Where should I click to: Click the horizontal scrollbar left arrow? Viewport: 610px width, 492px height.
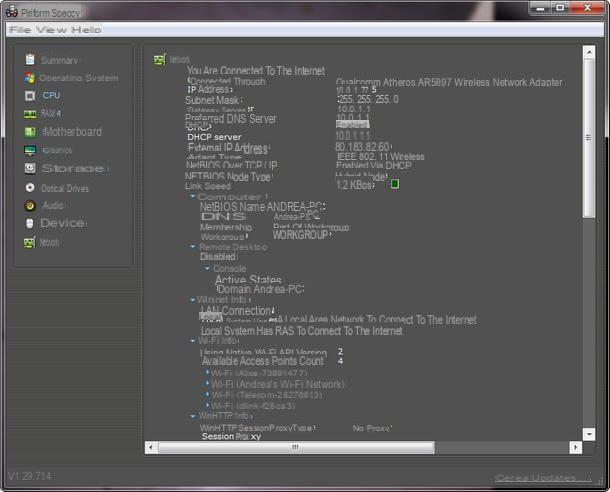pos(151,447)
